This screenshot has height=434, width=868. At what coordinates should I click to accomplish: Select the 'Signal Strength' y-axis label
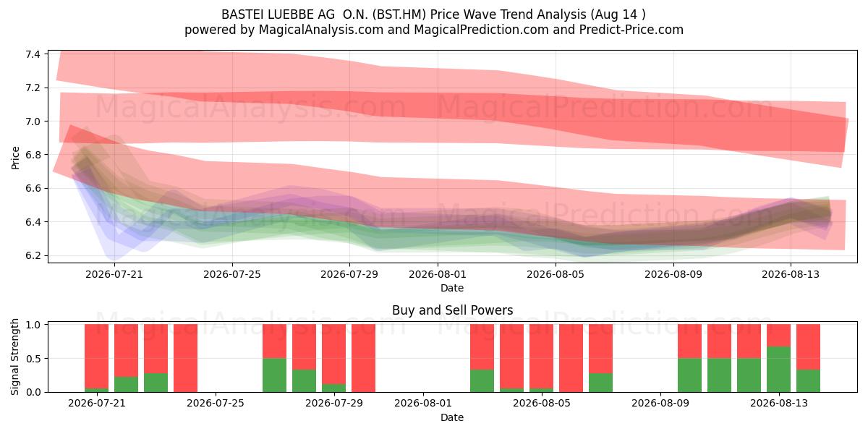(x=16, y=358)
